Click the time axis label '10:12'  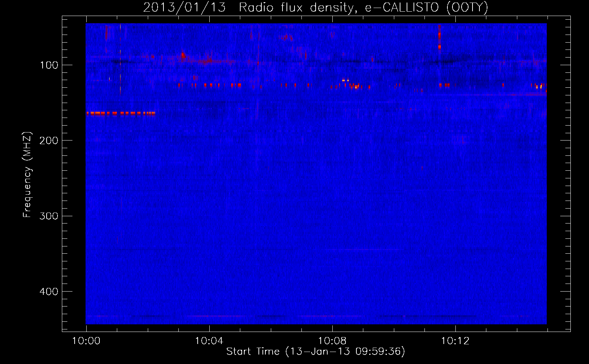455,341
